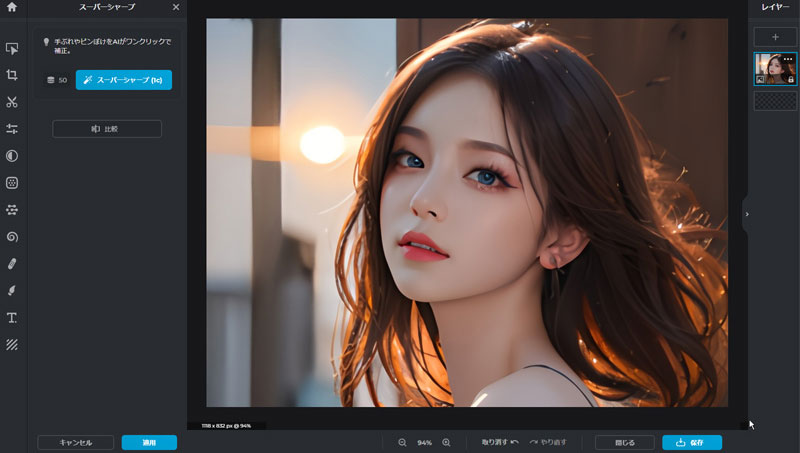
Task: Select the Cutout scissors tool
Action: click(x=12, y=102)
